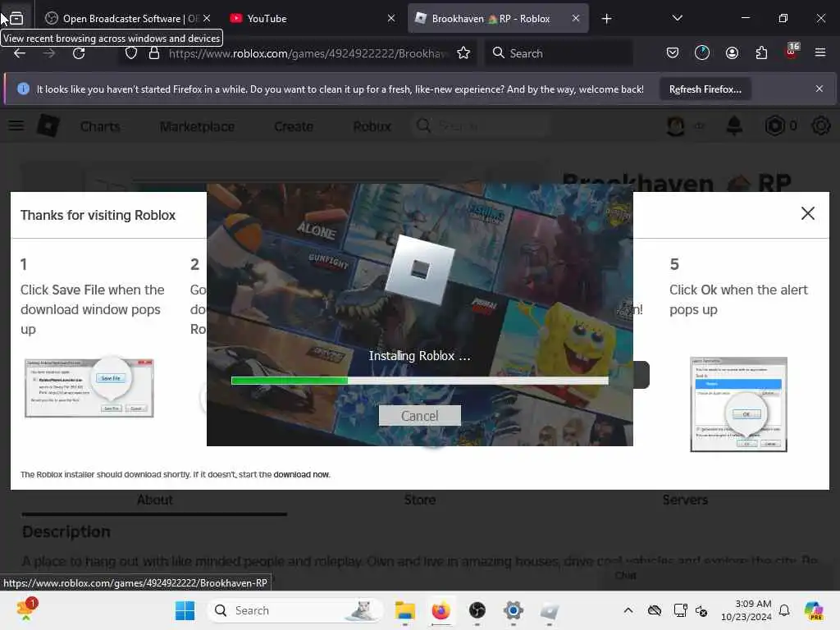Cancel the Roblox installation
This screenshot has width=840, height=630.
pos(419,416)
